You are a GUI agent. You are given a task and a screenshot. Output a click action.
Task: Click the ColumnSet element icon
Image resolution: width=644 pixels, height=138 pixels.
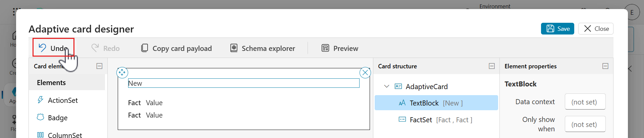coord(40,135)
